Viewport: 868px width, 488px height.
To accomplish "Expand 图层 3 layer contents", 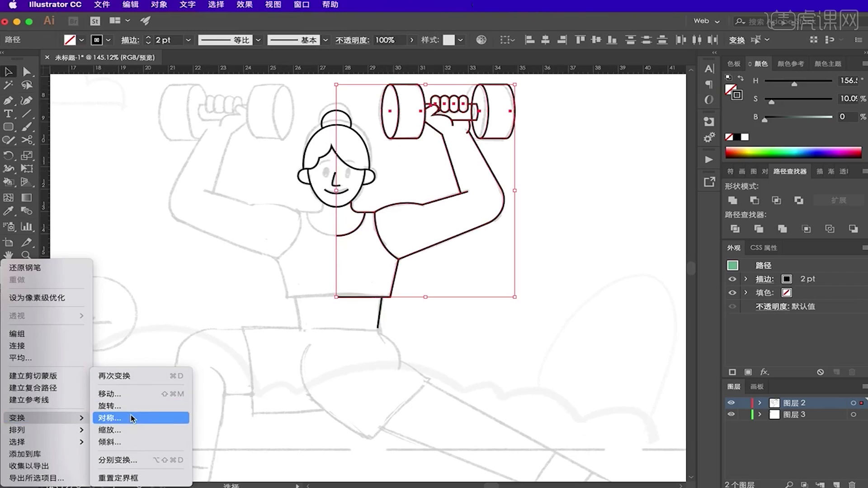I will tap(760, 414).
